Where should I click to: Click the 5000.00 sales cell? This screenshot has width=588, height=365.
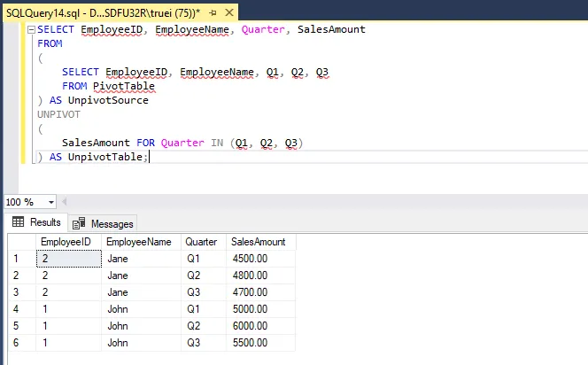[261, 309]
